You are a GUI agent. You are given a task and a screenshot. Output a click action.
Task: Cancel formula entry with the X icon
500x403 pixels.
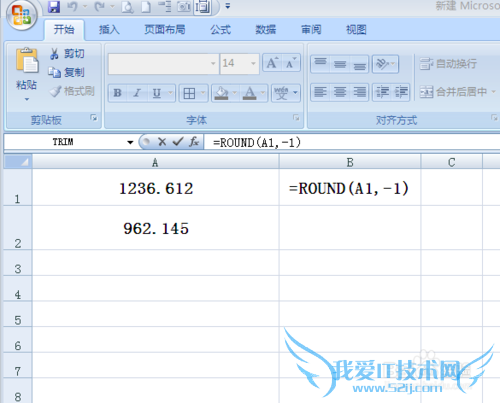[162, 142]
